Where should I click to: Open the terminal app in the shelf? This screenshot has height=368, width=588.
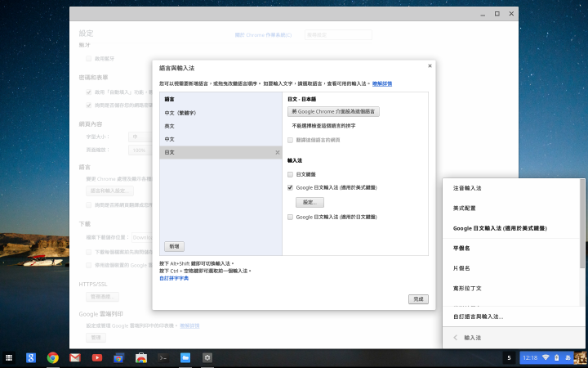[163, 358]
